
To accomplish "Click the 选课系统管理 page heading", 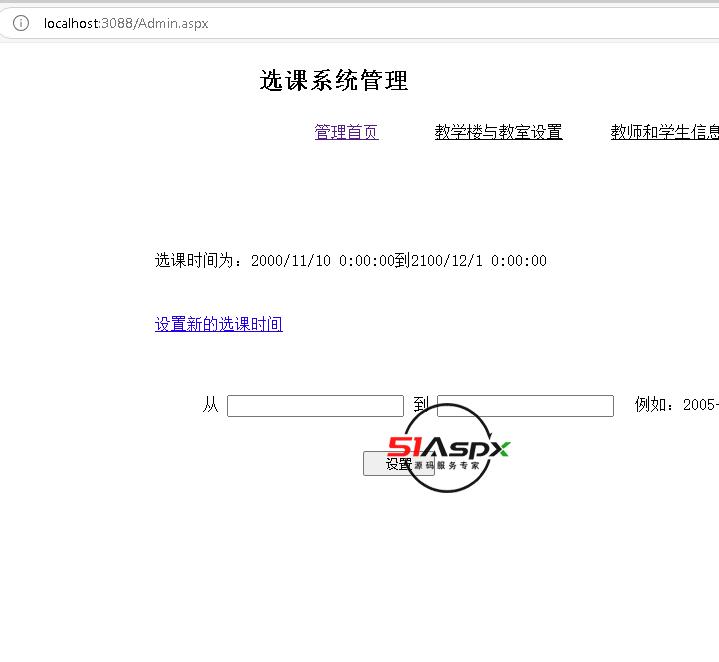I will click(334, 81).
